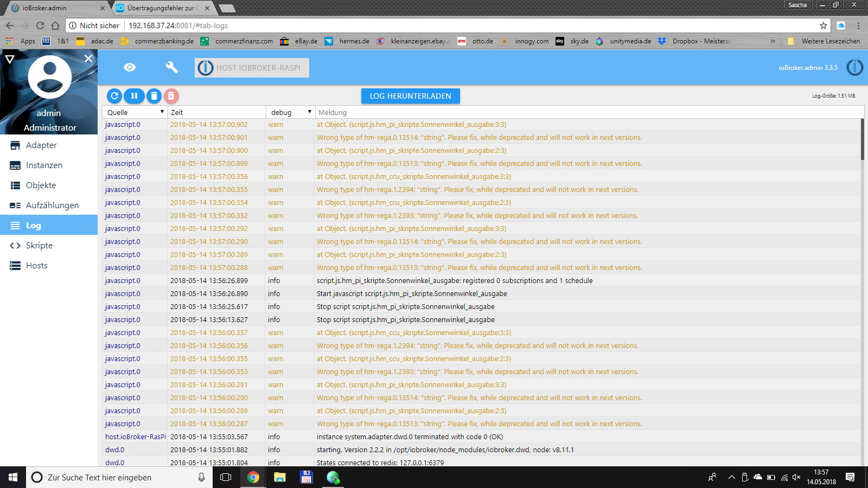Image resolution: width=868 pixels, height=488 pixels.
Task: Open the triangle menu in sidebar header
Action: [10, 59]
